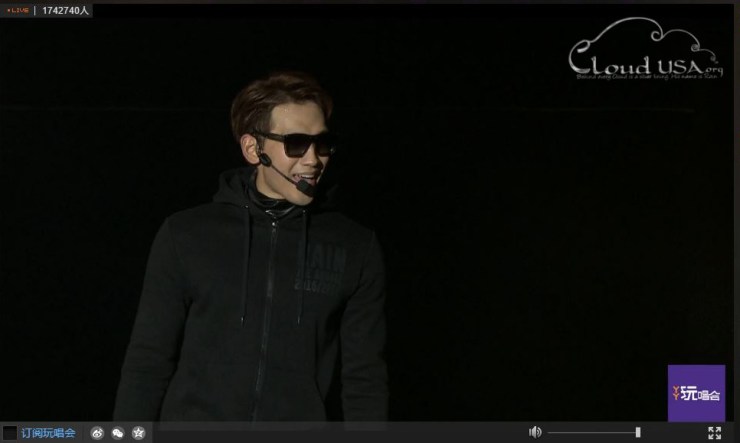Share the stream to Weibo
740x443 pixels.
[x=97, y=433]
